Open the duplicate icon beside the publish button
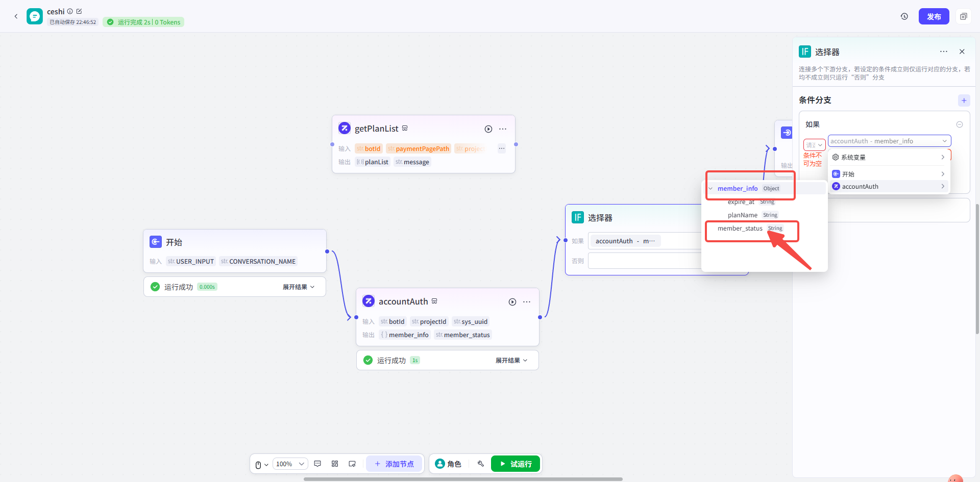 [x=964, y=16]
